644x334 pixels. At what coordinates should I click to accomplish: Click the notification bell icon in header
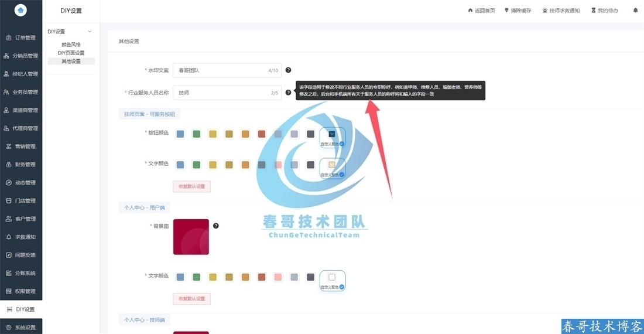[636, 11]
